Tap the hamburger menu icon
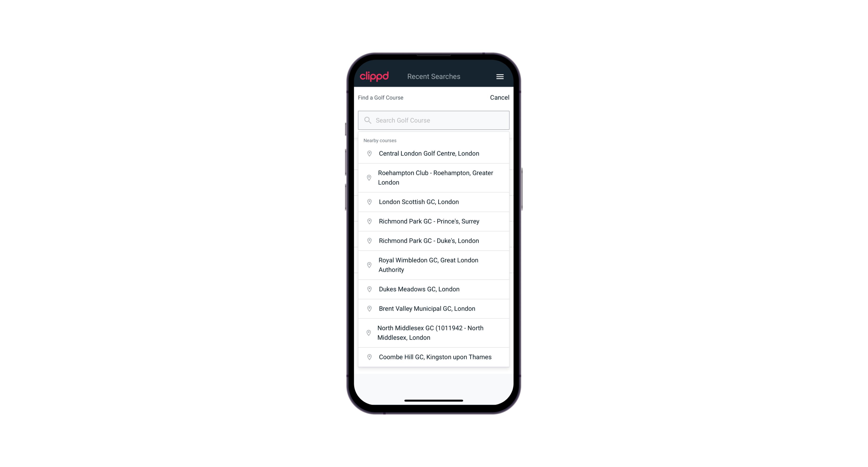The height and width of the screenshot is (467, 868). pyautogui.click(x=500, y=76)
